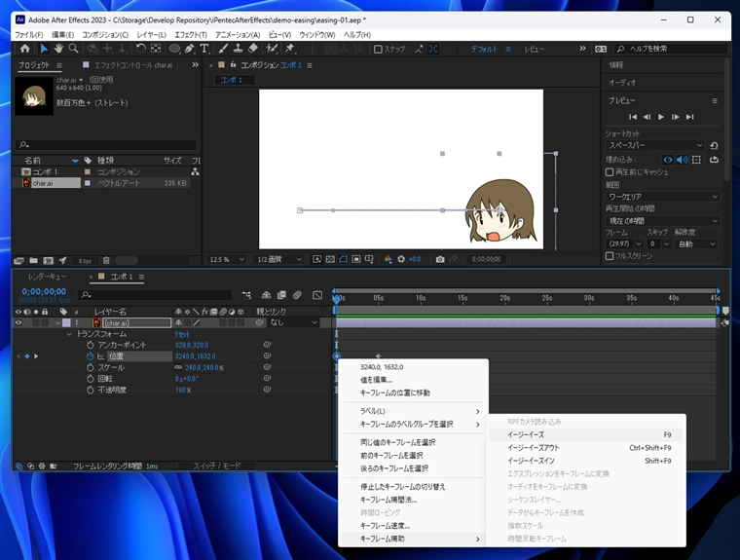Switch to レンダーキュー tab
The image size is (740, 560).
click(x=47, y=277)
